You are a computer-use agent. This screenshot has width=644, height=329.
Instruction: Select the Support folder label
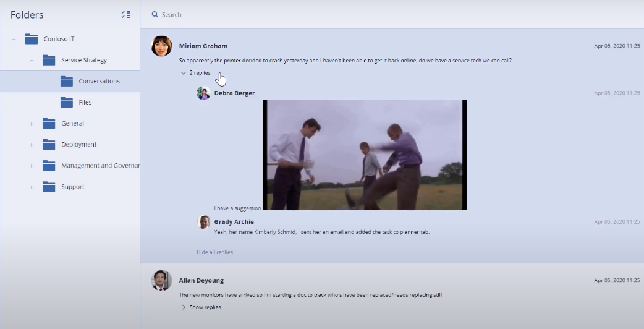pyautogui.click(x=73, y=187)
